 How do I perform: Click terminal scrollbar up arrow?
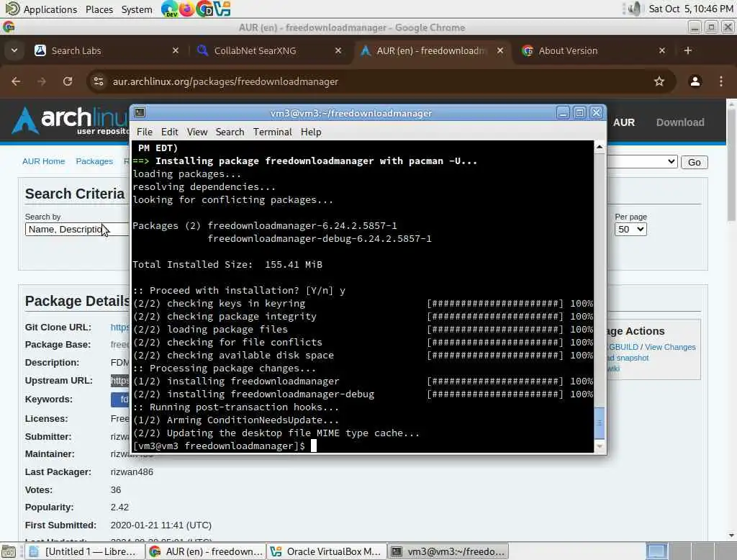600,147
